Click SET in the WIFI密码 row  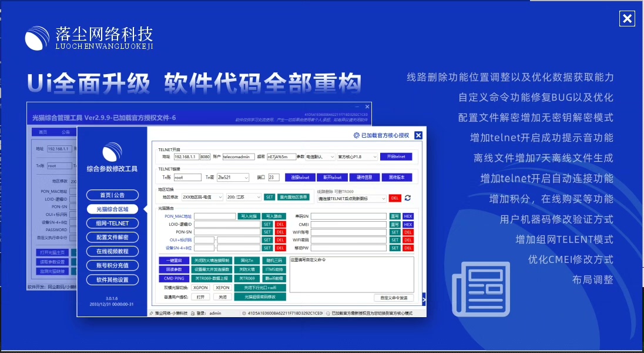coord(395,240)
